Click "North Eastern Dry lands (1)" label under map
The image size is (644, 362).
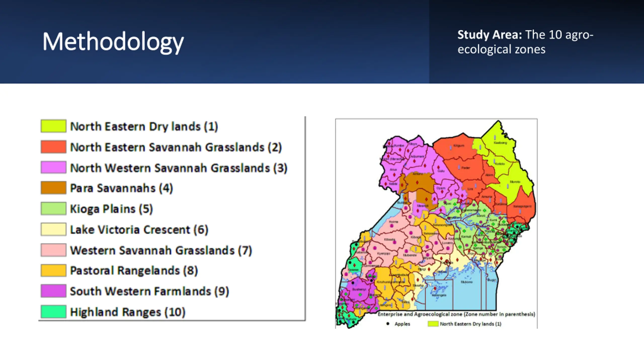click(470, 324)
